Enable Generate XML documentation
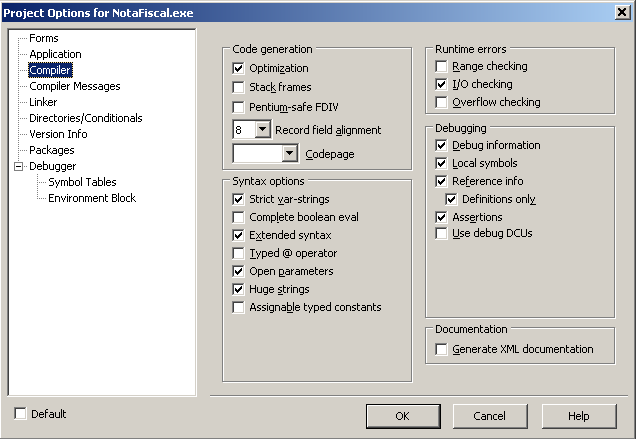The image size is (636, 439). coord(441,349)
